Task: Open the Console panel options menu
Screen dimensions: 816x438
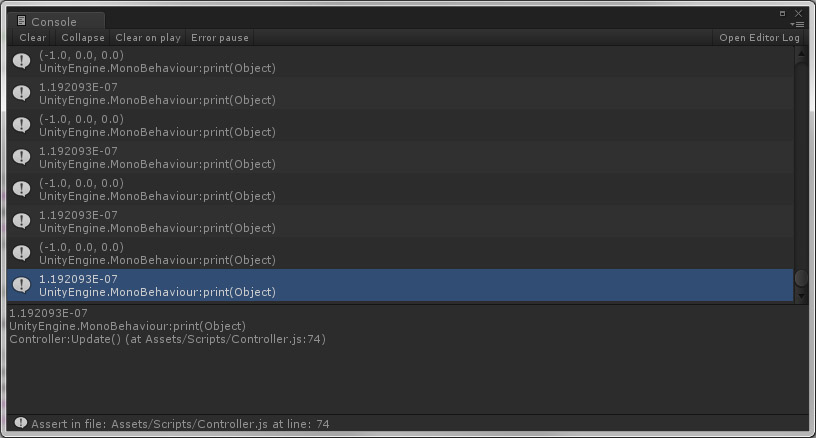Action: pyautogui.click(x=797, y=24)
